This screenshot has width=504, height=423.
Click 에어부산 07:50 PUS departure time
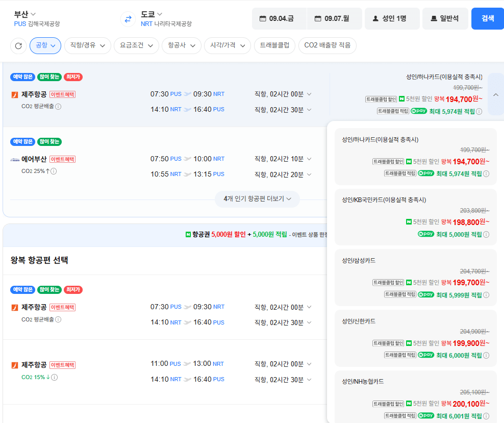coord(166,159)
